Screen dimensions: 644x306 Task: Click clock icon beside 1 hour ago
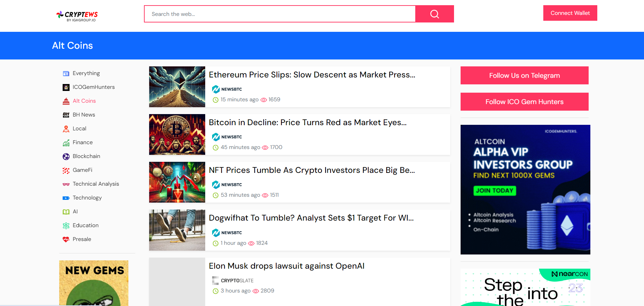click(216, 243)
